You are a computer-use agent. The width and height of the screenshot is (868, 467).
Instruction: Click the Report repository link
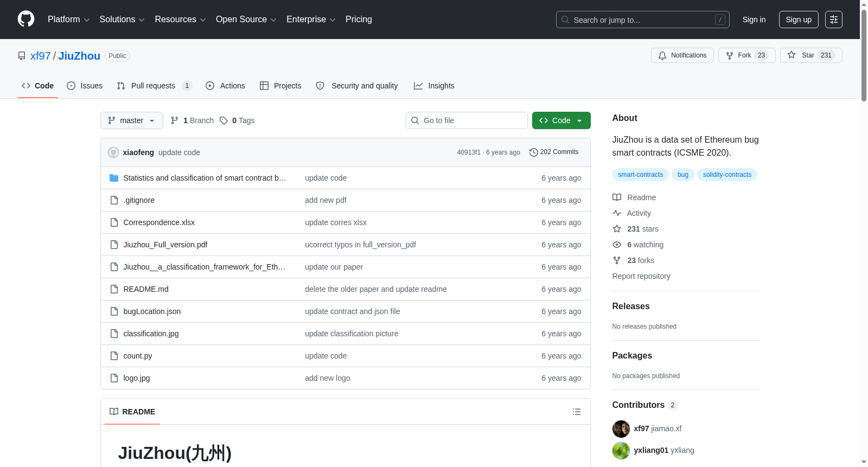[x=641, y=276]
